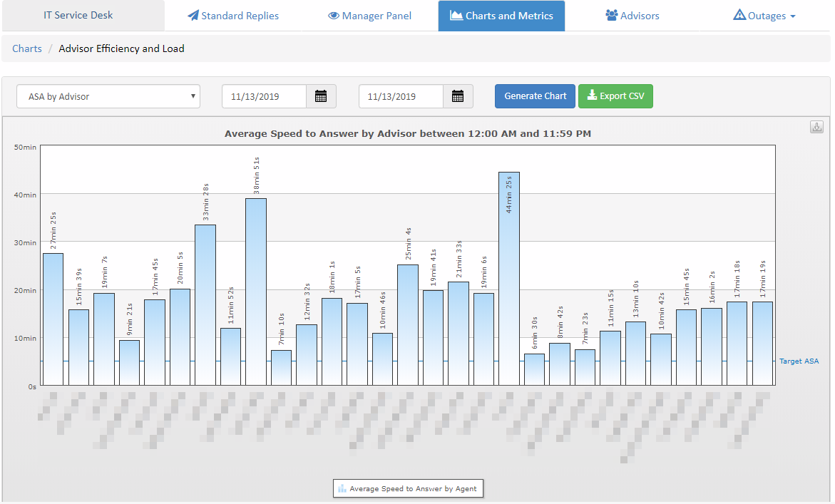This screenshot has height=504, width=835.
Task: Open the end date calendar picker
Action: coord(458,96)
